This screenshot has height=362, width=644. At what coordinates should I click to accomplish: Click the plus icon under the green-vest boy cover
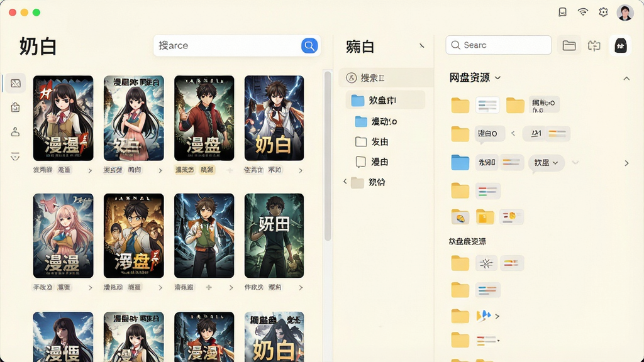[209, 287]
